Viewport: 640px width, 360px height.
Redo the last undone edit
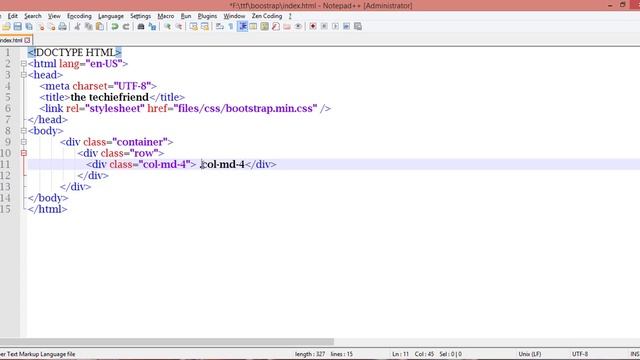point(126,27)
